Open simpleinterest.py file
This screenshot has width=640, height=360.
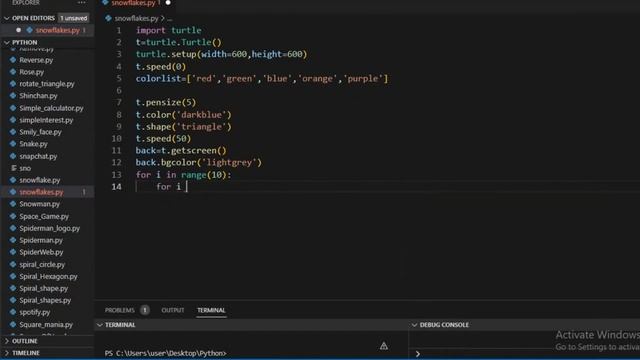(46, 120)
